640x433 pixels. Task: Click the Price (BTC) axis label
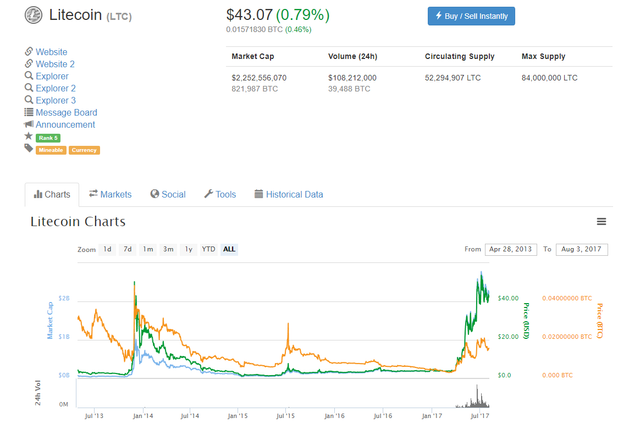point(600,321)
